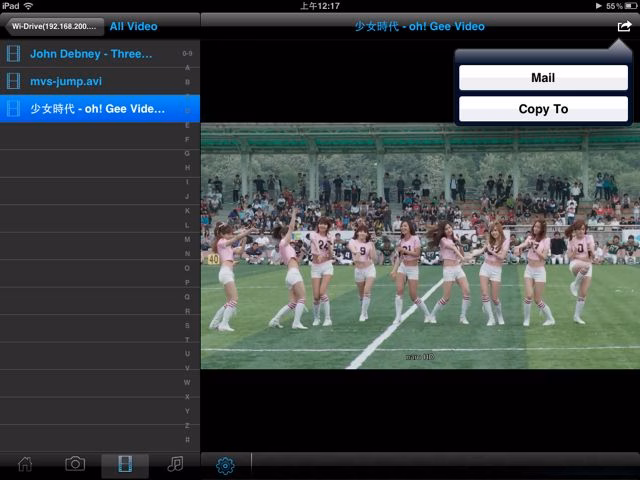Tap the video preview thumbnail

coord(420,246)
